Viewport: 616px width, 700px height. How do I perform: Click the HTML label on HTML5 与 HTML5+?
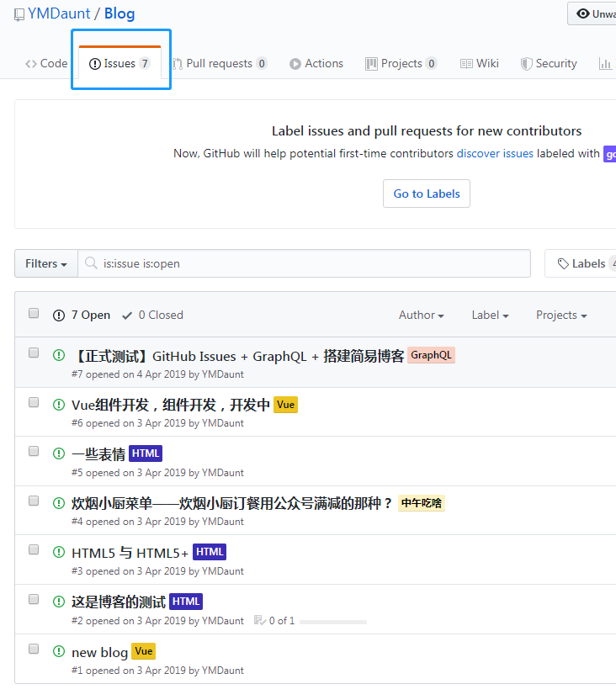coord(210,552)
